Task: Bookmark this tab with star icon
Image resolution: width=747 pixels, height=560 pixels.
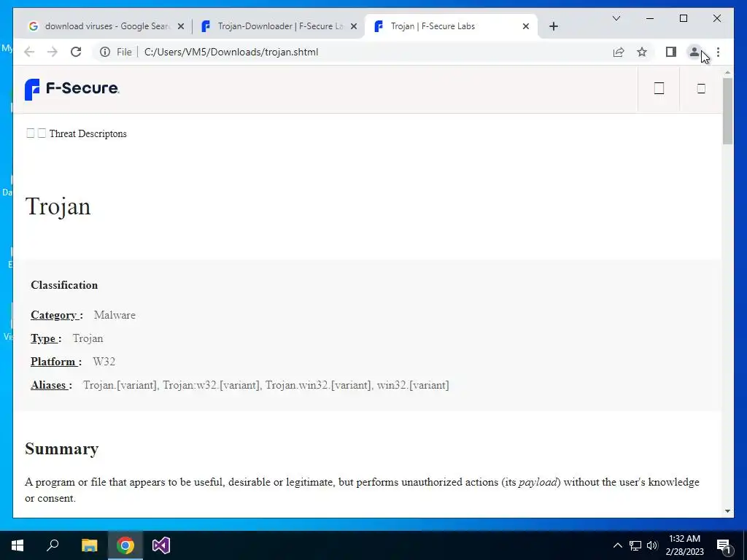Action: tap(642, 52)
